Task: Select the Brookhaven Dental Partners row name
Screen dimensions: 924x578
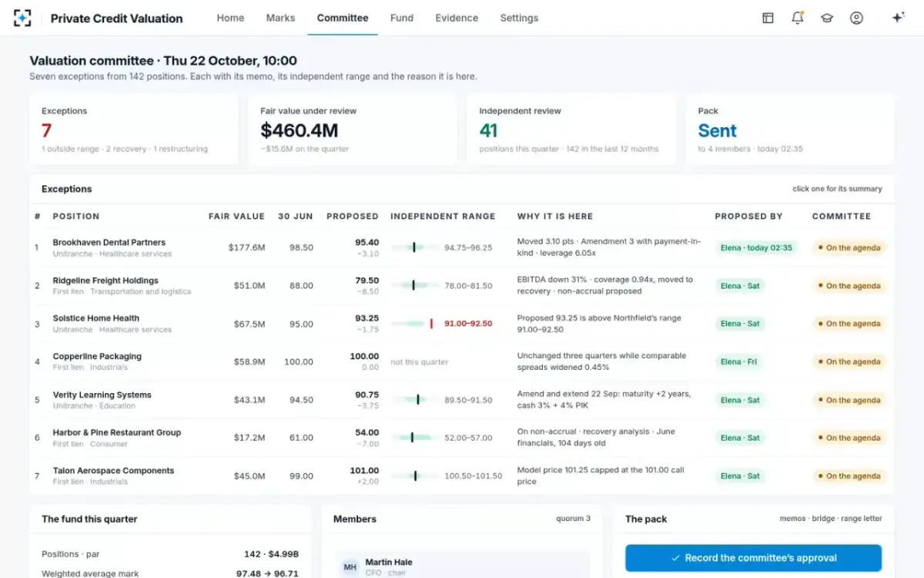Action: pos(109,242)
